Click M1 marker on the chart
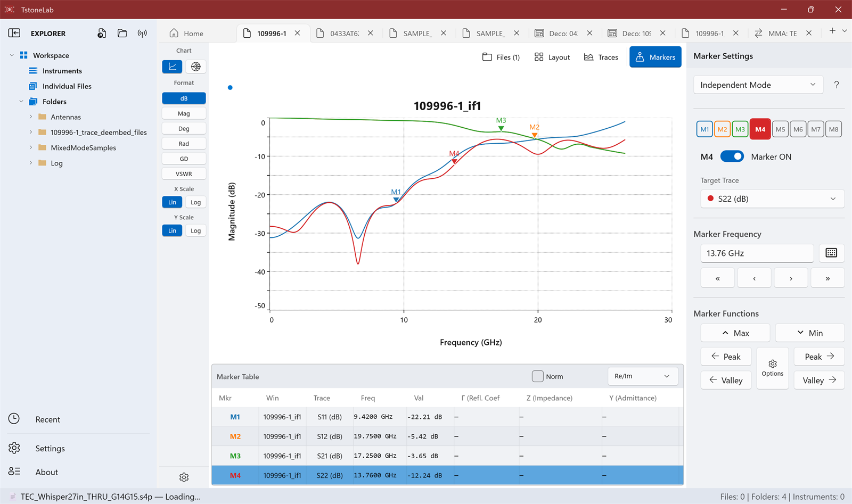Viewport: 852px width, 504px height. click(396, 199)
